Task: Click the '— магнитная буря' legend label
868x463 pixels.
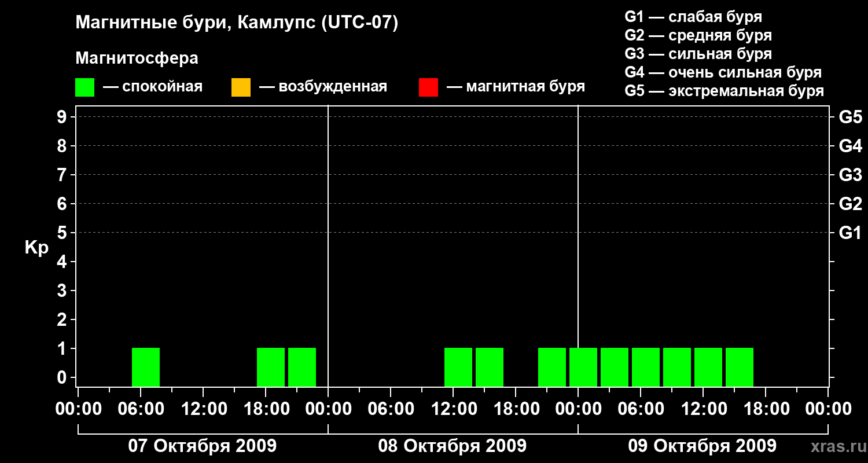Action: (x=516, y=87)
